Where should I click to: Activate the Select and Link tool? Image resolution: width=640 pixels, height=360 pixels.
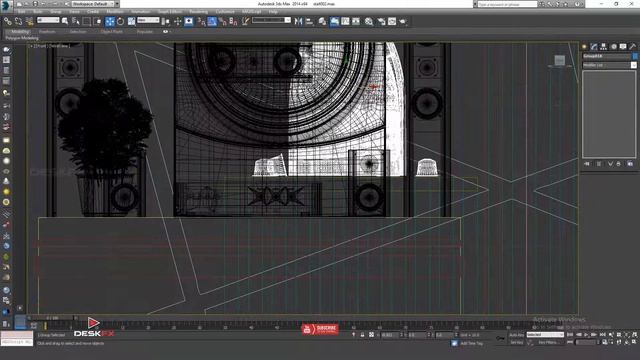[x=8, y=21]
